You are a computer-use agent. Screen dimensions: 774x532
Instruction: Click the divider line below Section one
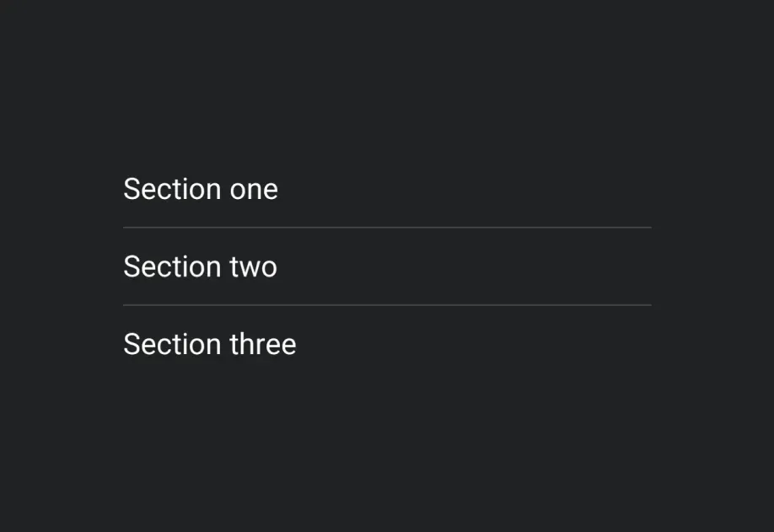pos(387,228)
